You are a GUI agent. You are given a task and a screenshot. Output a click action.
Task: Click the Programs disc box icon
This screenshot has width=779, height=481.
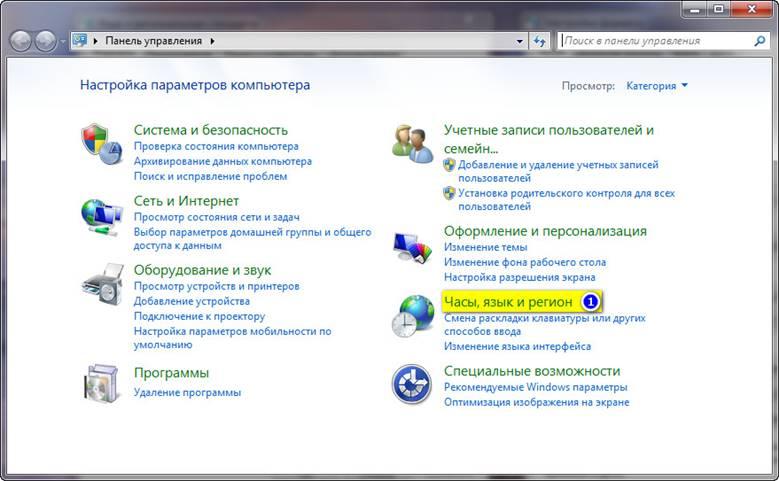tap(101, 383)
